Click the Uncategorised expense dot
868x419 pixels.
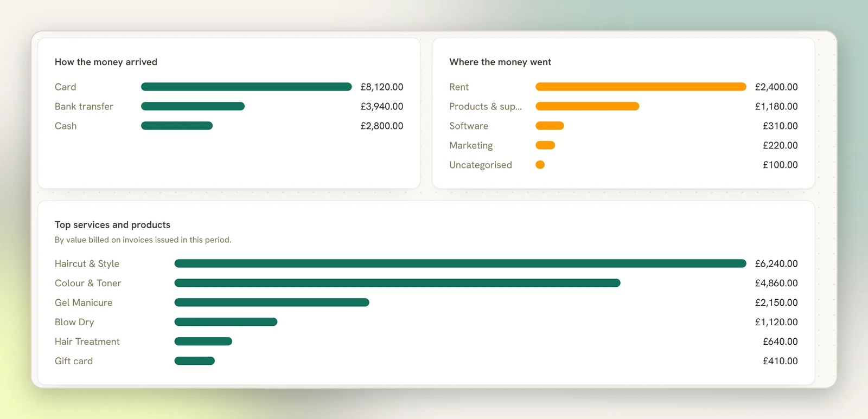(x=540, y=165)
